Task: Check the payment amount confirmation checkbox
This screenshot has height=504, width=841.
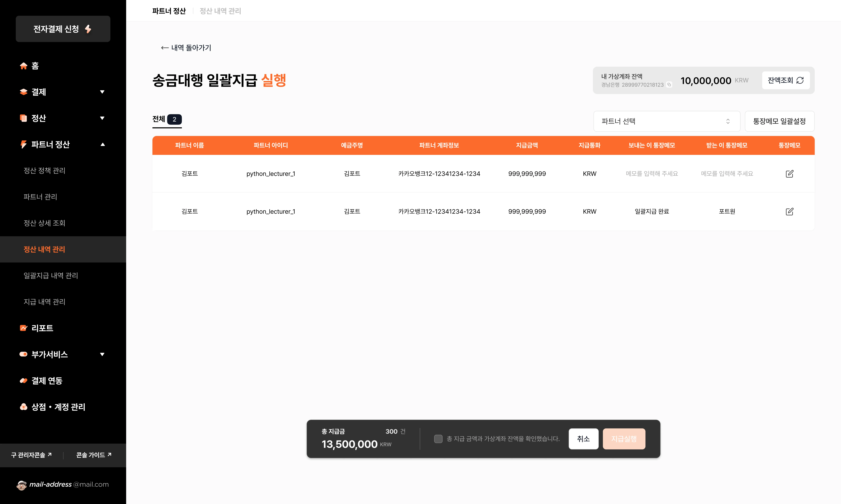Action: tap(438, 439)
